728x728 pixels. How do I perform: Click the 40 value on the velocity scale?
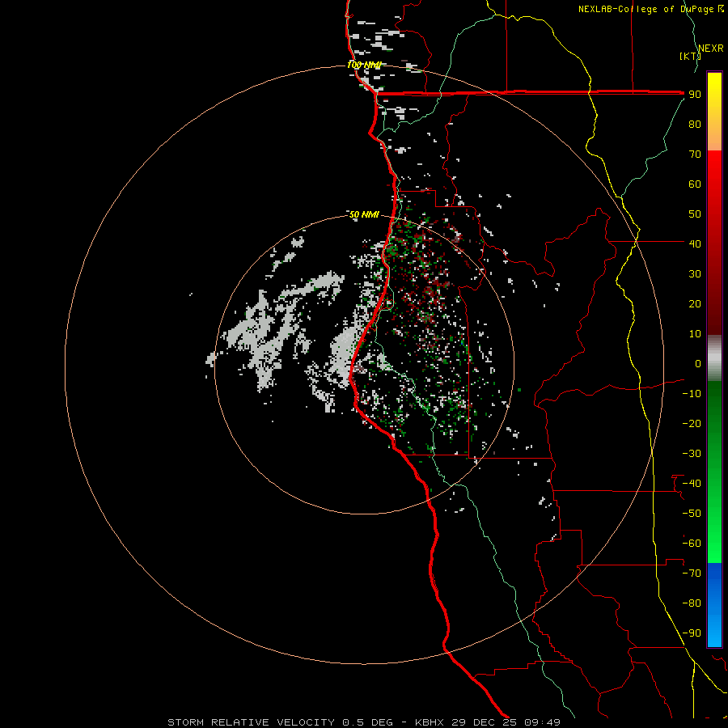coord(695,243)
